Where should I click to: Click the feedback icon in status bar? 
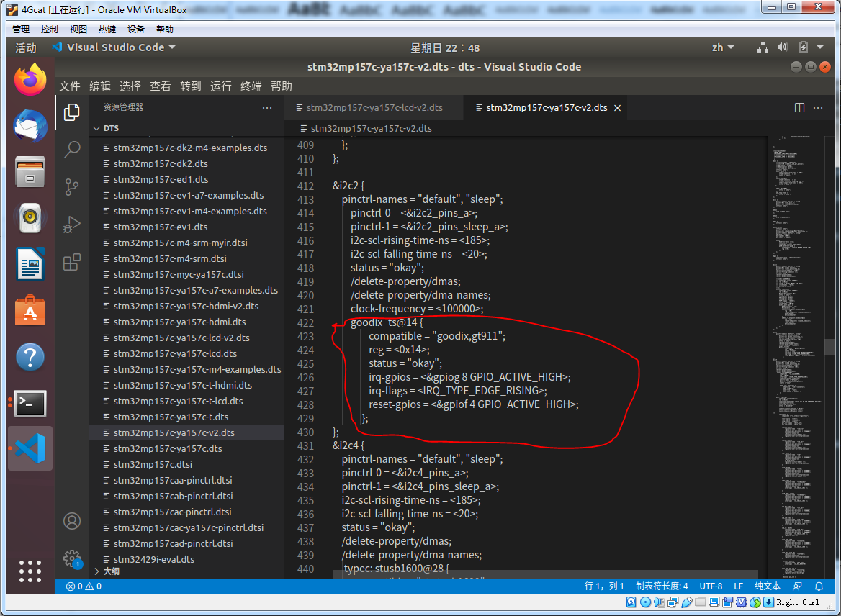click(798, 586)
